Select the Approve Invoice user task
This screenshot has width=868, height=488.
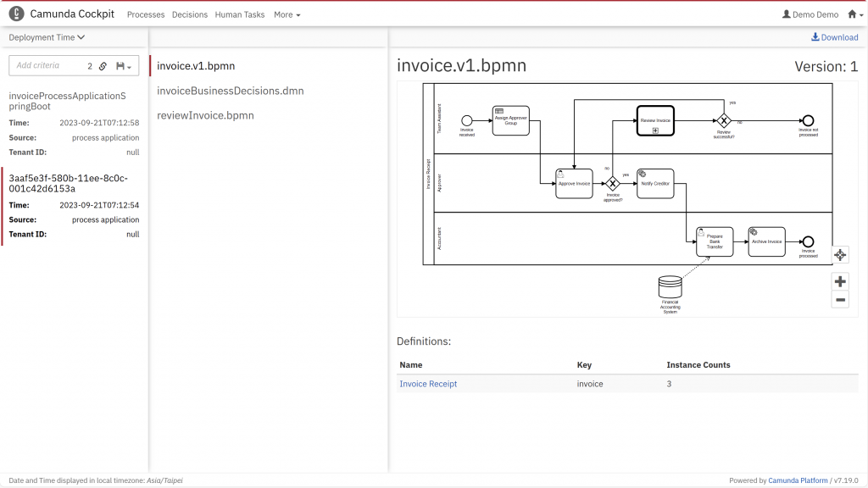[574, 184]
